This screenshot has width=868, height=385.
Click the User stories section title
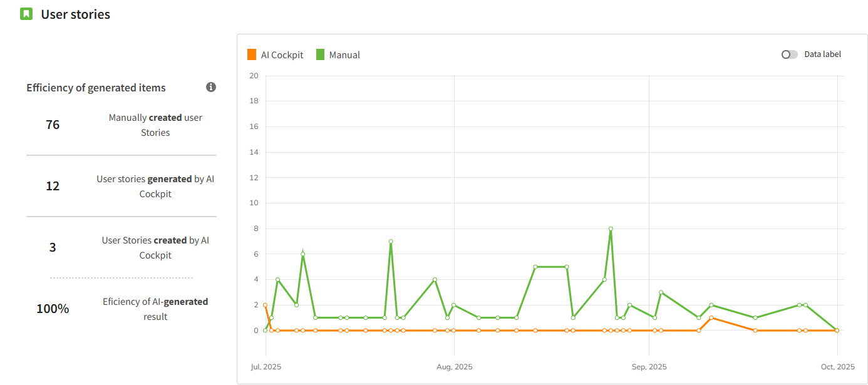(75, 14)
